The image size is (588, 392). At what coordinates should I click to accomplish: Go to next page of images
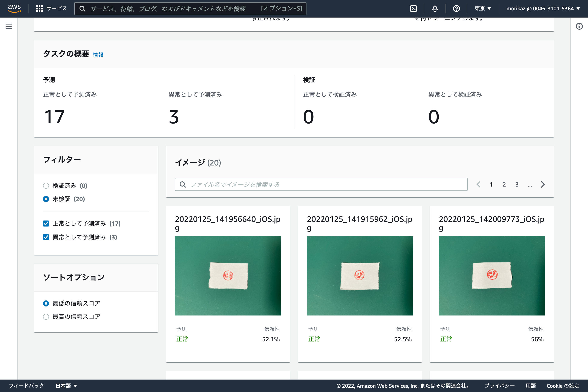pyautogui.click(x=543, y=184)
